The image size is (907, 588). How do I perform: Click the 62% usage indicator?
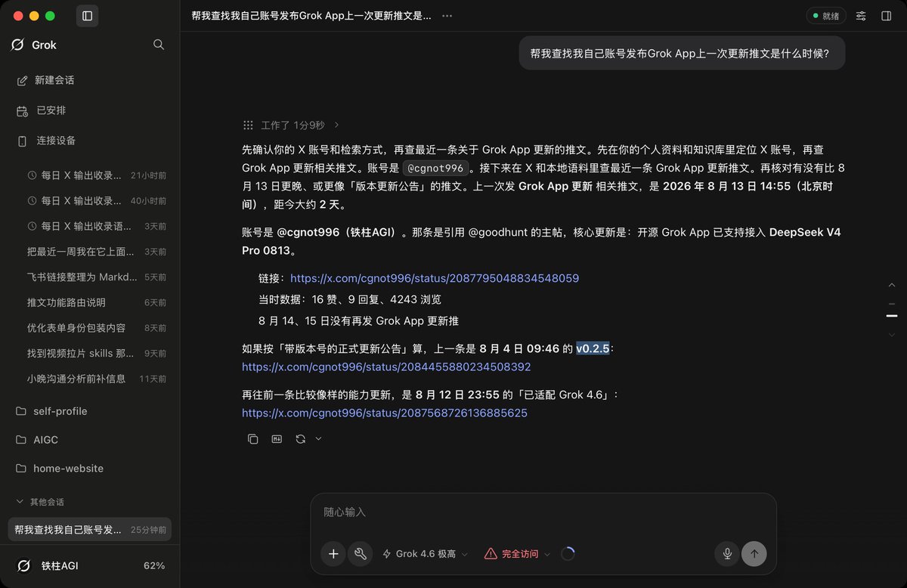(x=154, y=565)
